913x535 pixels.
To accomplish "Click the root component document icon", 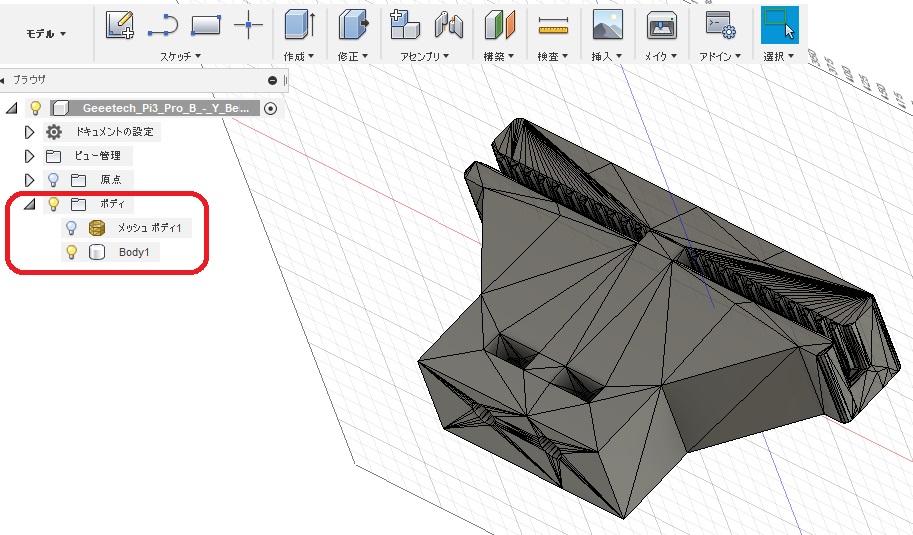I will pos(61,108).
